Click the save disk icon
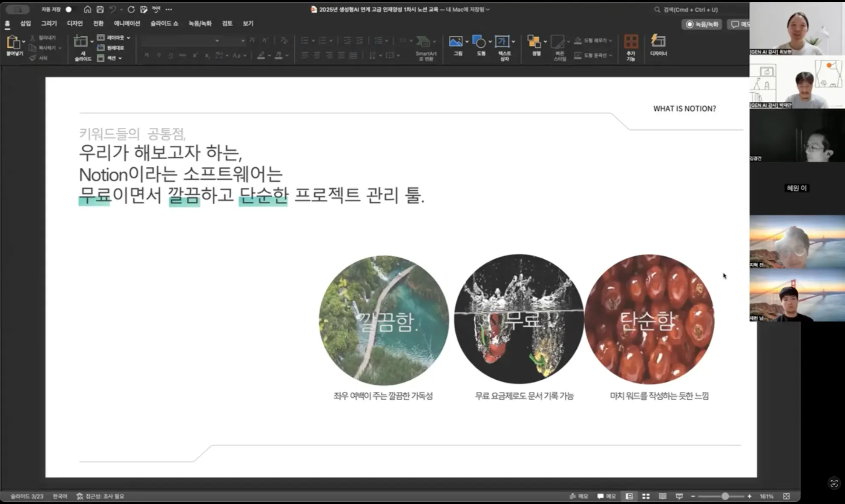This screenshot has width=845, height=504. (x=100, y=9)
